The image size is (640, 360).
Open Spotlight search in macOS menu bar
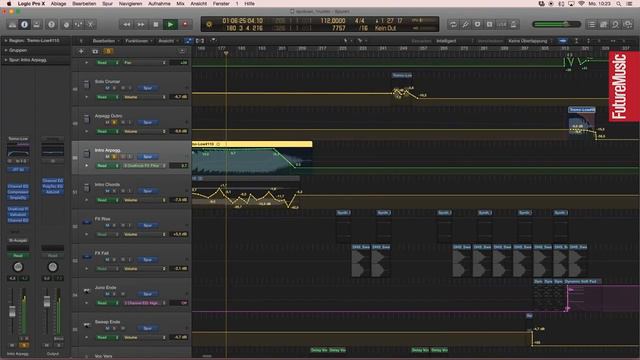tap(619, 4)
